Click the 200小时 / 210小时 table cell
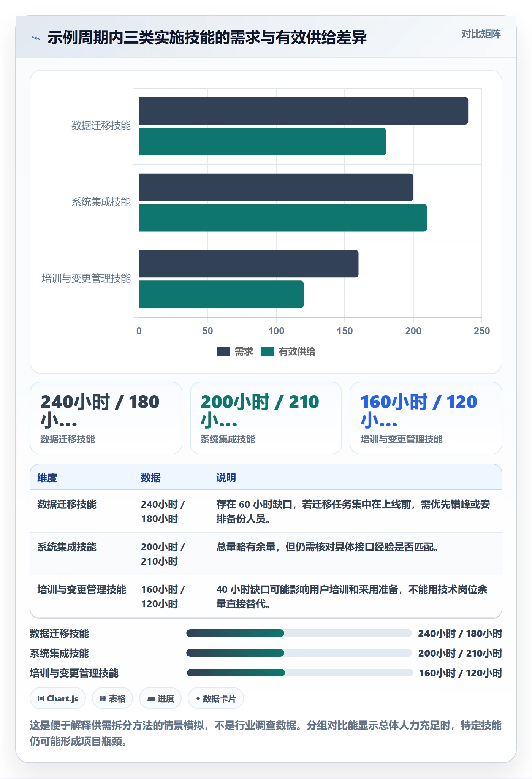 coord(163,554)
